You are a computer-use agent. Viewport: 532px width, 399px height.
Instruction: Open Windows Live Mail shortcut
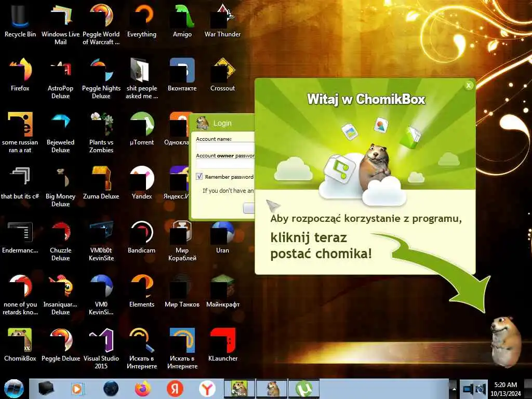point(60,24)
